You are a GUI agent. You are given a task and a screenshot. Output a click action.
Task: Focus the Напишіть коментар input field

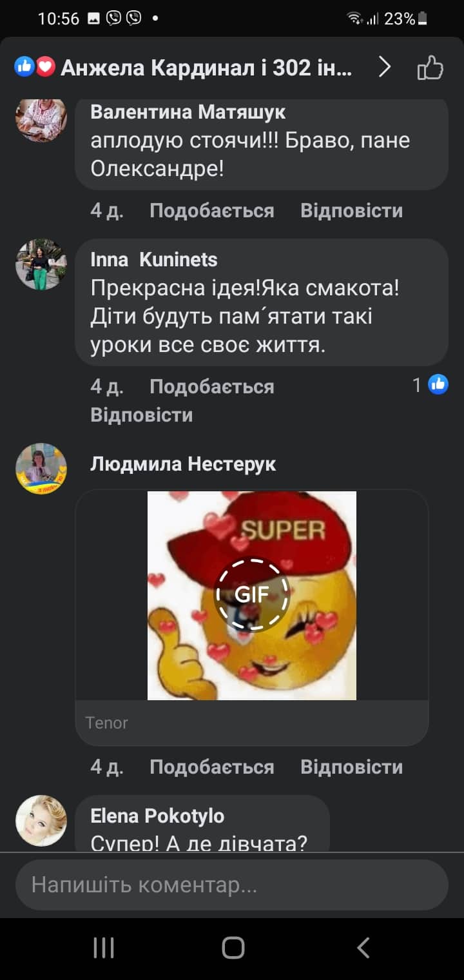click(x=232, y=885)
